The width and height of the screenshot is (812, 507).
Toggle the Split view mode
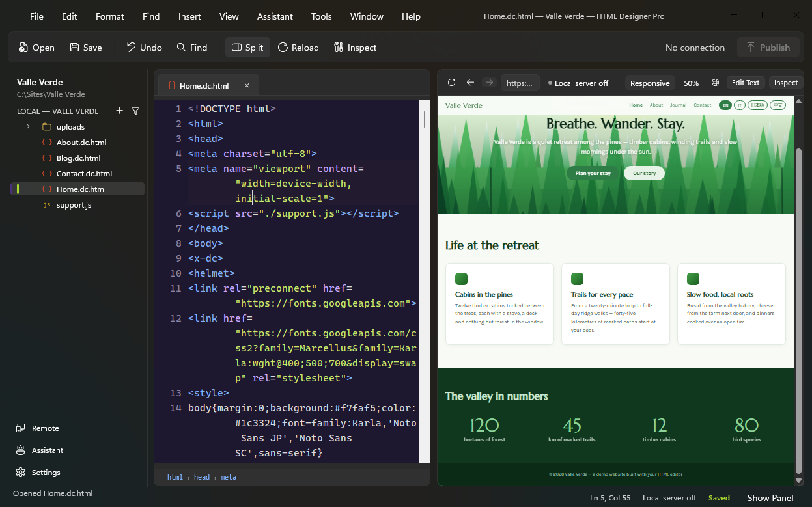pyautogui.click(x=247, y=48)
